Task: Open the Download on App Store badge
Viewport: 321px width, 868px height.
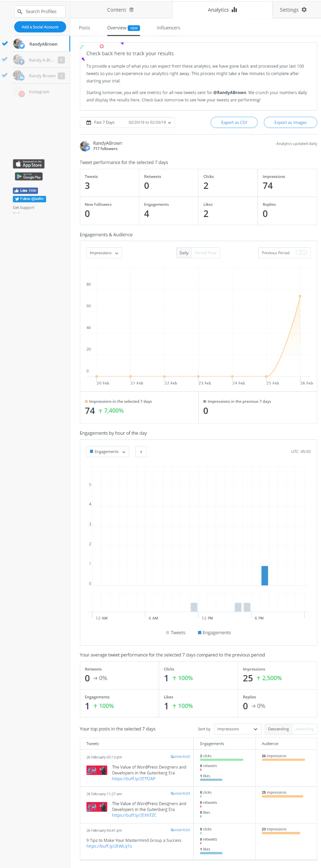Action: click(29, 164)
